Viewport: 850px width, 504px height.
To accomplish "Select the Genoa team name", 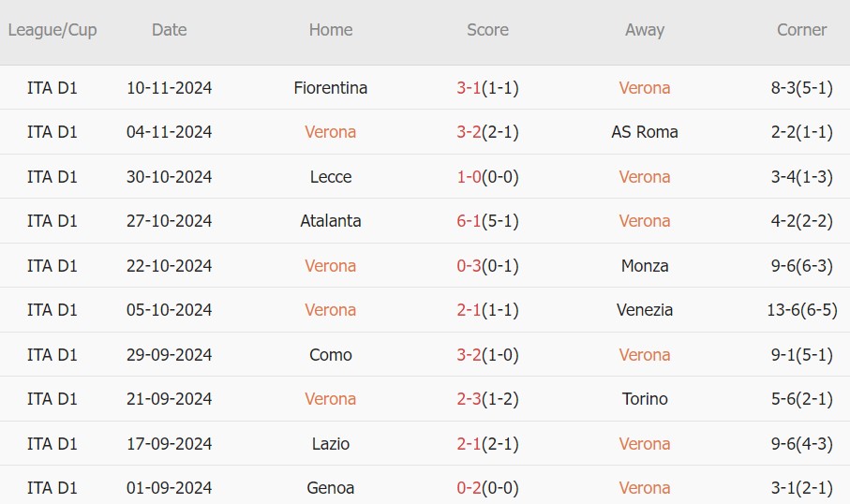I will 330,488.
